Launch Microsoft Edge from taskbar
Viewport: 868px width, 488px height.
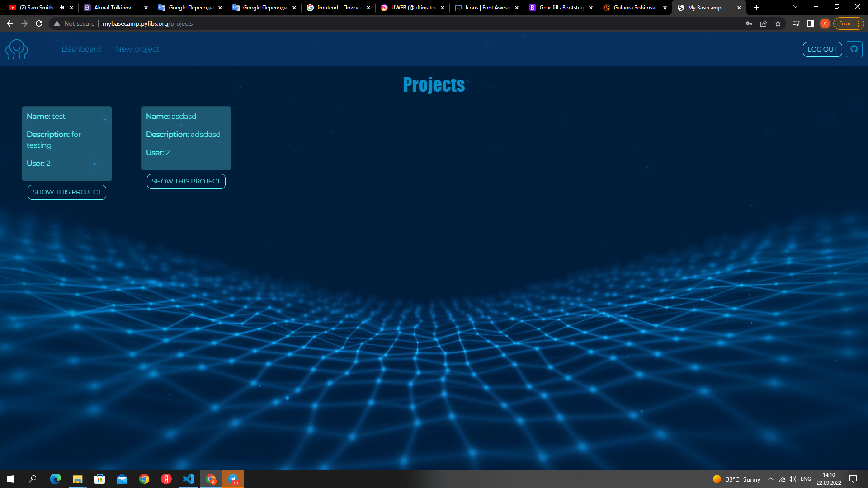(55, 479)
